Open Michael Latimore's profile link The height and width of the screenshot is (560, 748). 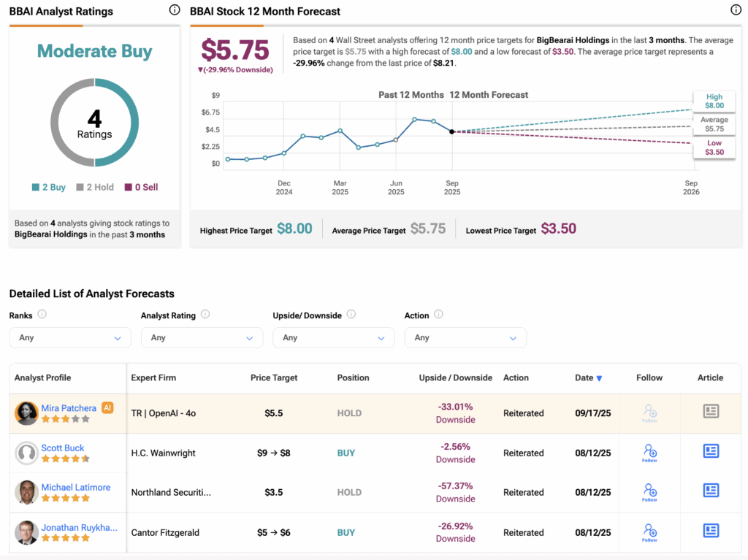pos(76,487)
